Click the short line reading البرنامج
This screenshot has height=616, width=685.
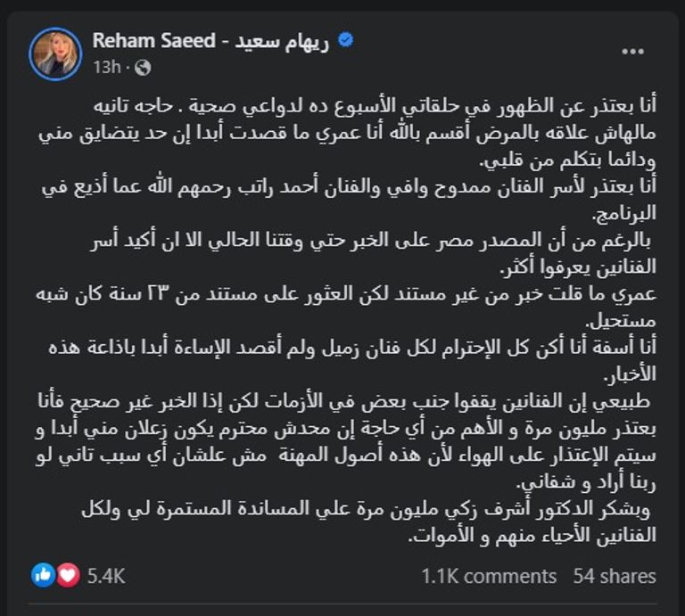(623, 214)
